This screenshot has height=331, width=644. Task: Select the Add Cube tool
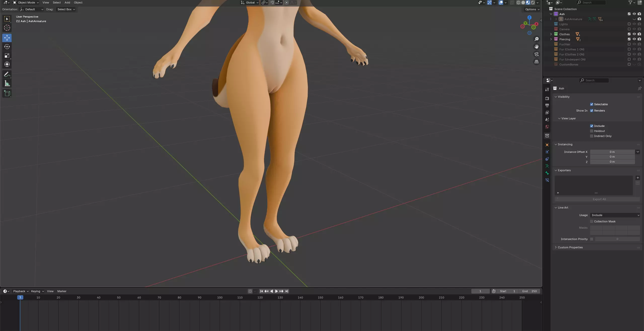pyautogui.click(x=7, y=93)
